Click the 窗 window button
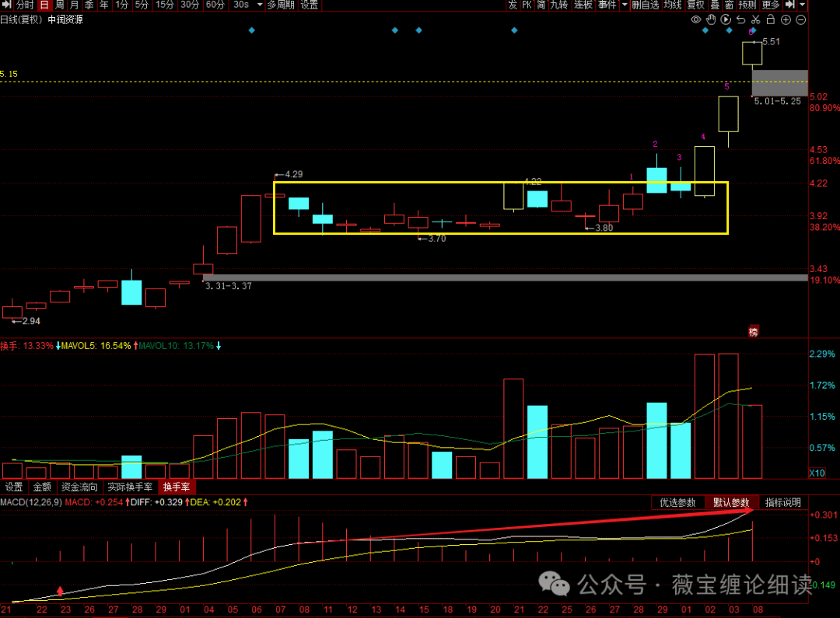Screen dimensions: 840x618 tap(729, 5)
